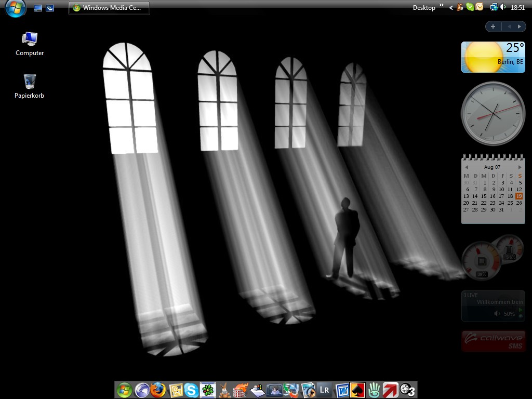The image size is (532, 399).
Task: Open Firefox from the dock
Action: [x=158, y=390]
